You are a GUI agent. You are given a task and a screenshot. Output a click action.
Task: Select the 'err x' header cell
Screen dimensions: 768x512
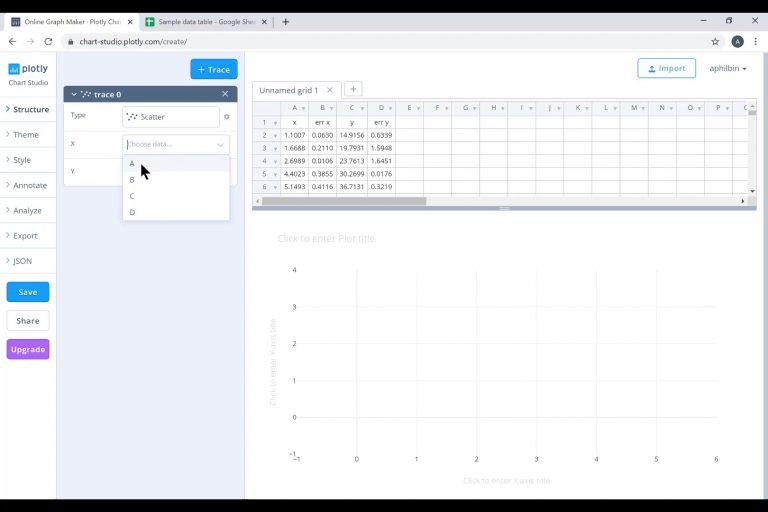tap(322, 122)
